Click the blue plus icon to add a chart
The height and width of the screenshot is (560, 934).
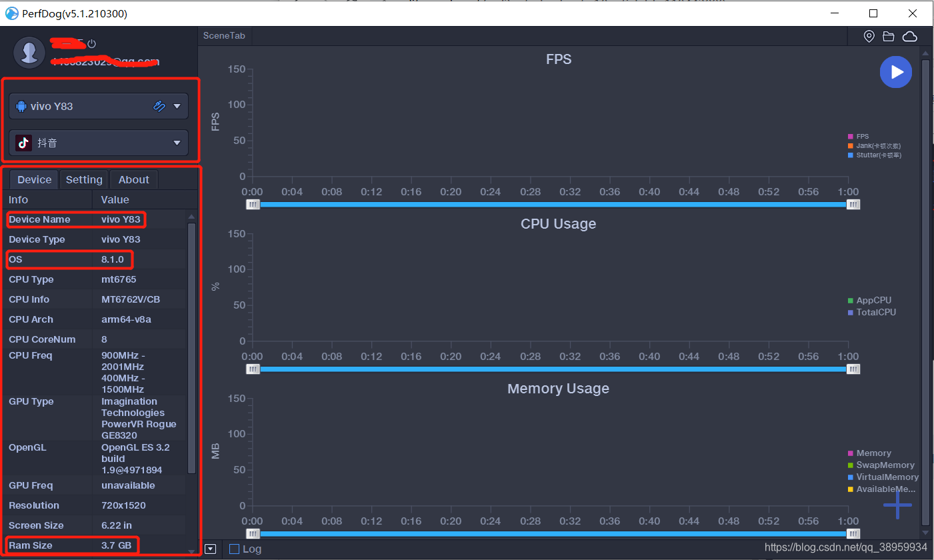(897, 505)
